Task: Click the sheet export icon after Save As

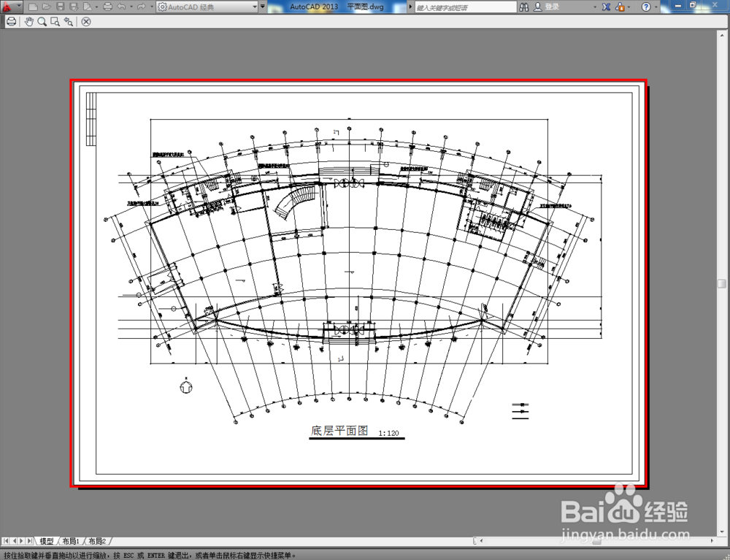Action: [x=88, y=7]
